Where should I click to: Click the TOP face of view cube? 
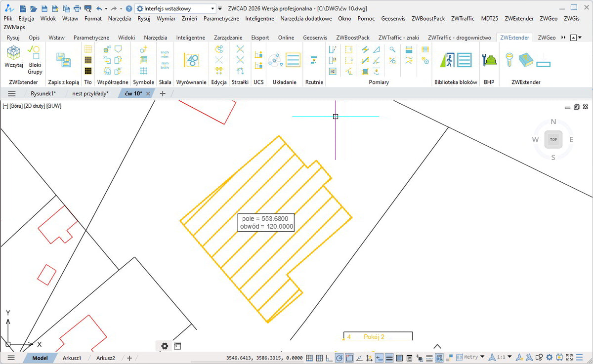click(553, 140)
